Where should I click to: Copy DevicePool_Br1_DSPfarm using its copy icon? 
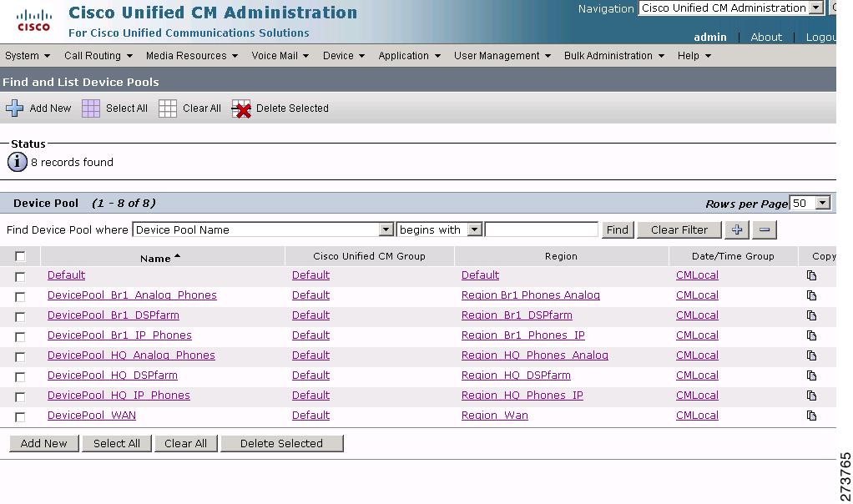[x=811, y=316]
